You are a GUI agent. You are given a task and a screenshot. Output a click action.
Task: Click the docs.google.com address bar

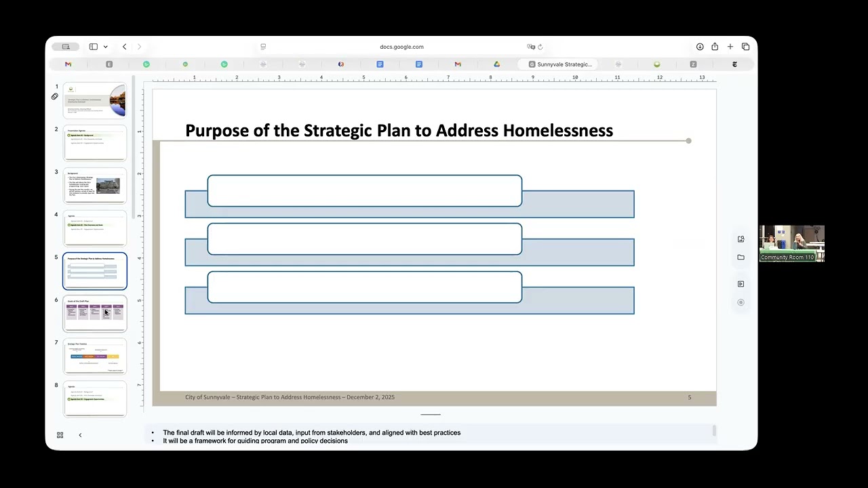[x=401, y=47]
